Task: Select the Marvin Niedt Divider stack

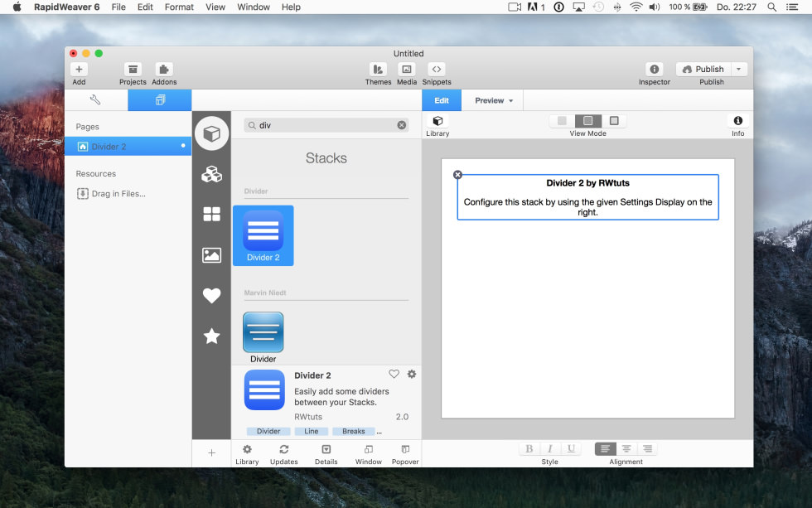Action: coord(263,337)
